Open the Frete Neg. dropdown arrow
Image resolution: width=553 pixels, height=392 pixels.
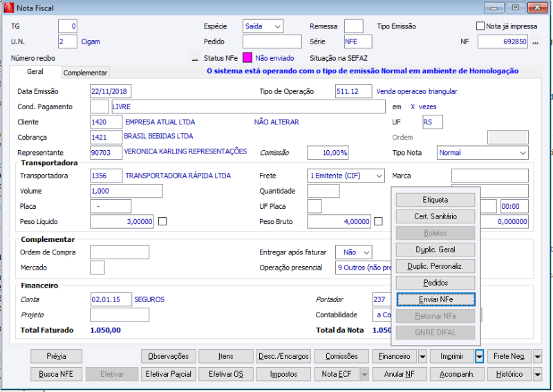click(x=537, y=356)
